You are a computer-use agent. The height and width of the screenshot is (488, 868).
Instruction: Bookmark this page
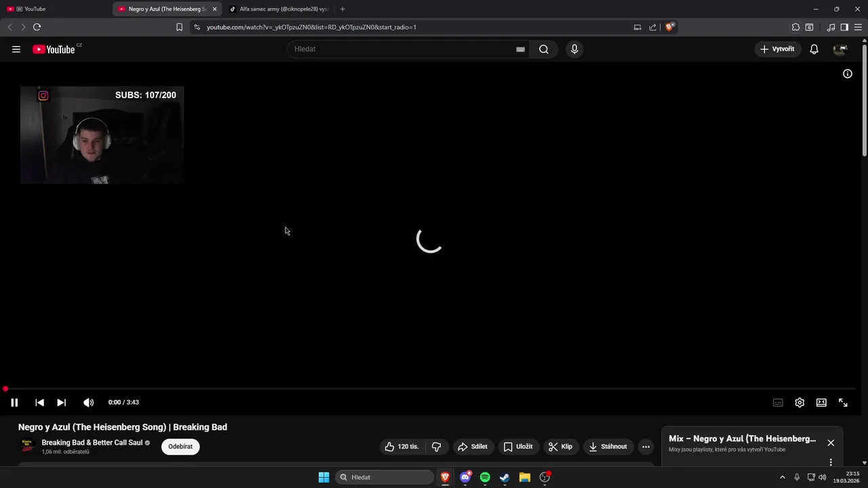pos(179,27)
